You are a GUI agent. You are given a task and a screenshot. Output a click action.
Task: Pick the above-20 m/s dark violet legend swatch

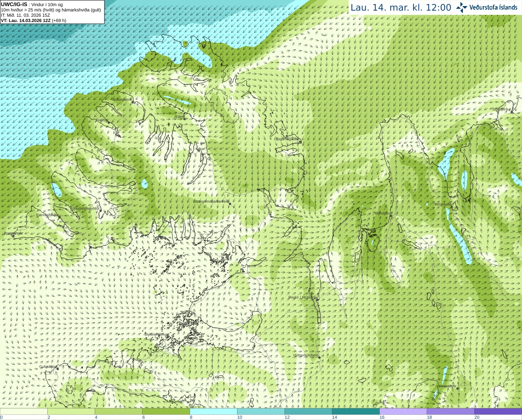498,411
